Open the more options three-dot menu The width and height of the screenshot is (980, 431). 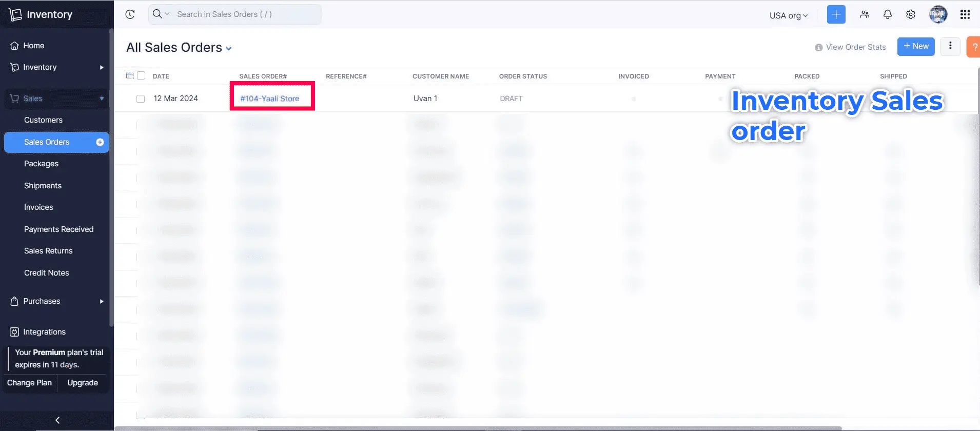pos(950,46)
